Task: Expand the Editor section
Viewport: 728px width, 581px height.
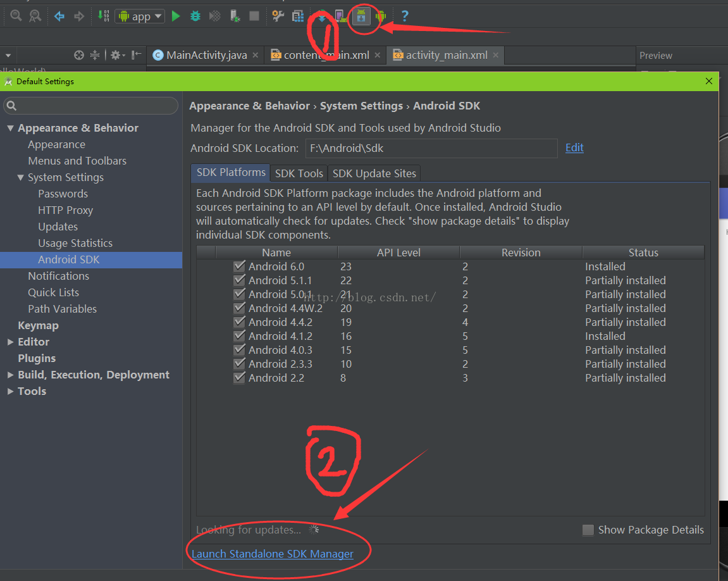Action: (x=10, y=342)
